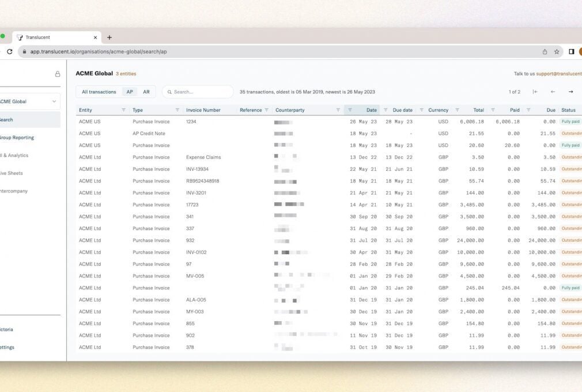The width and height of the screenshot is (582, 392).
Task: Switch to AR transactions
Action: click(146, 92)
